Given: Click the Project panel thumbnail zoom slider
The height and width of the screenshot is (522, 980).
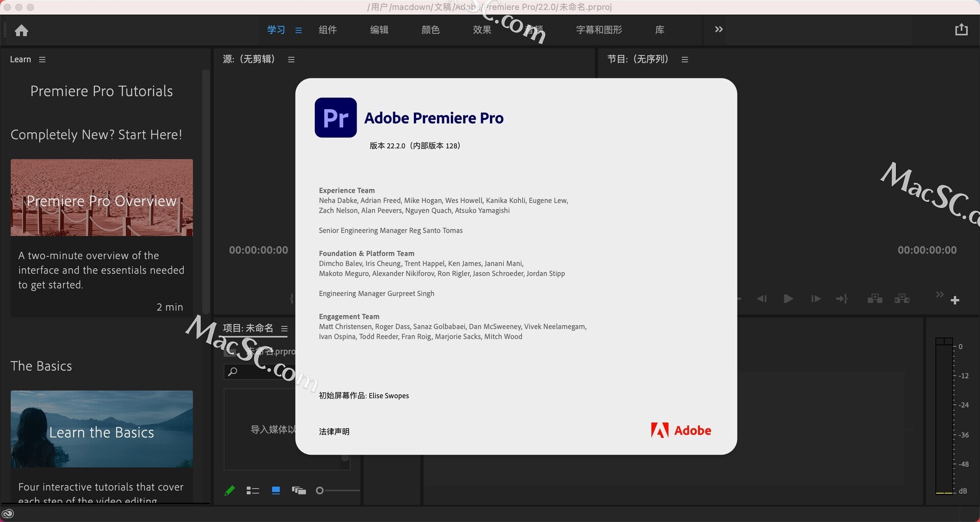Looking at the screenshot, I should click(x=337, y=491).
